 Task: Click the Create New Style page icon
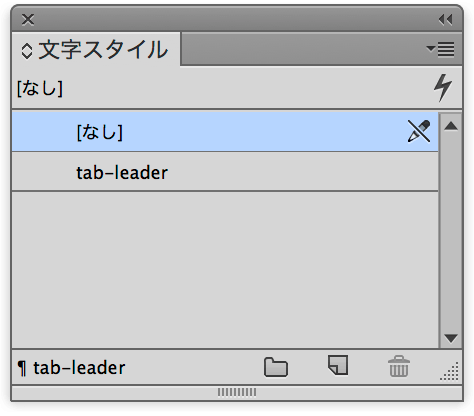point(338,365)
